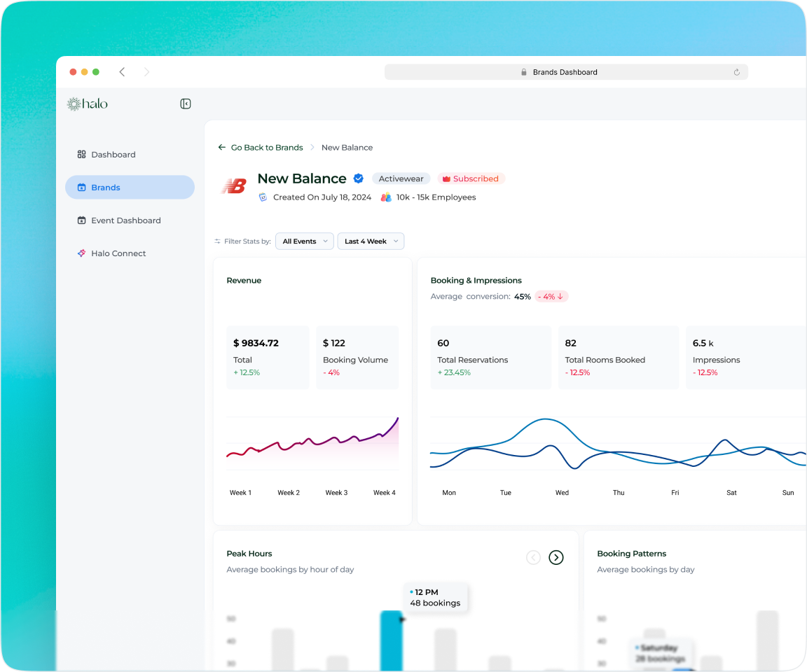Screen dimensions: 807x672
Task: Click the Average bookings by day subtitle
Action: click(x=645, y=570)
